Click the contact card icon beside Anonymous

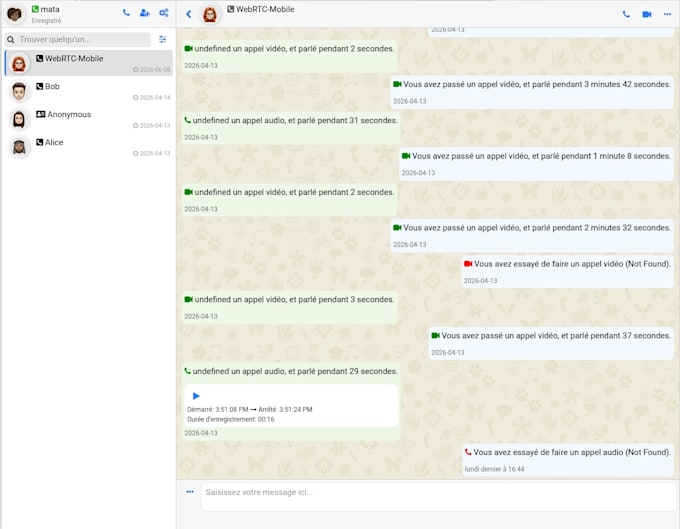tap(40, 114)
